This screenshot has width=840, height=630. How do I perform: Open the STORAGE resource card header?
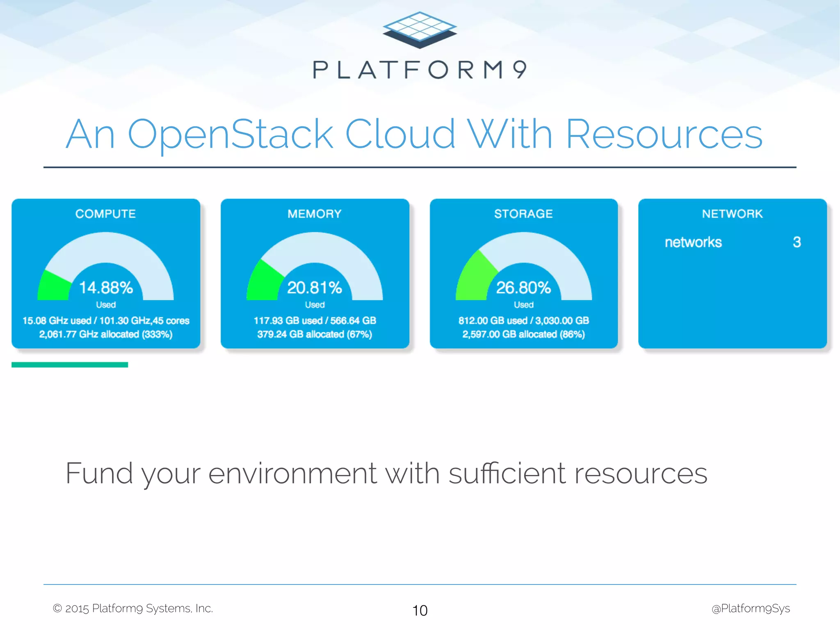pos(523,214)
